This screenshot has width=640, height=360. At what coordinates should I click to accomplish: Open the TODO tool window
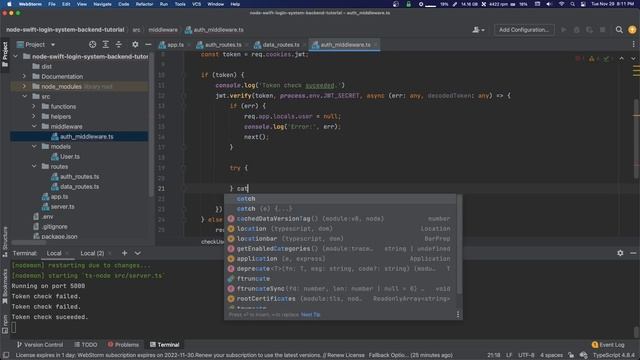[86, 345]
